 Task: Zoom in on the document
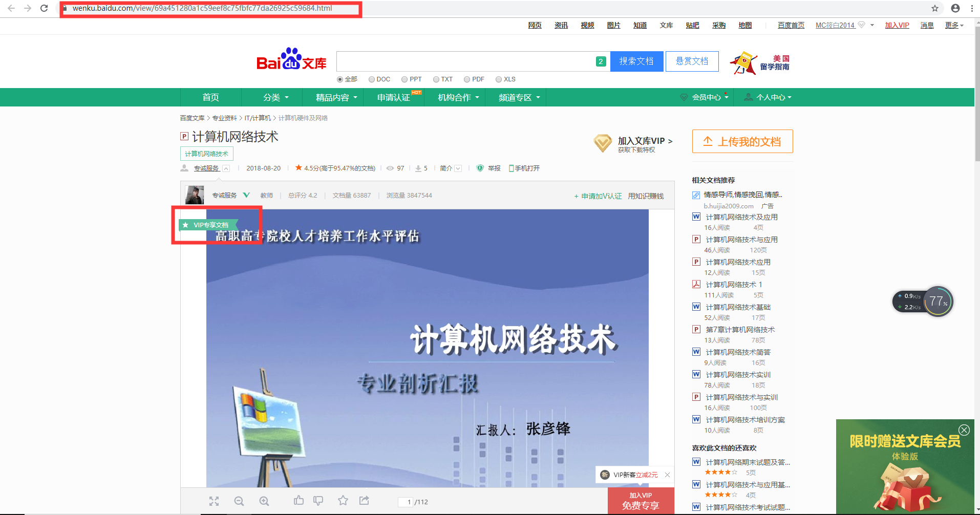point(264,501)
